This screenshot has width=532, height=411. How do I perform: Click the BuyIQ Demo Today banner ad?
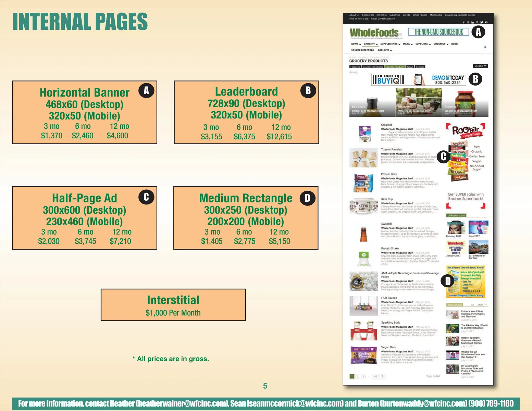[419, 80]
